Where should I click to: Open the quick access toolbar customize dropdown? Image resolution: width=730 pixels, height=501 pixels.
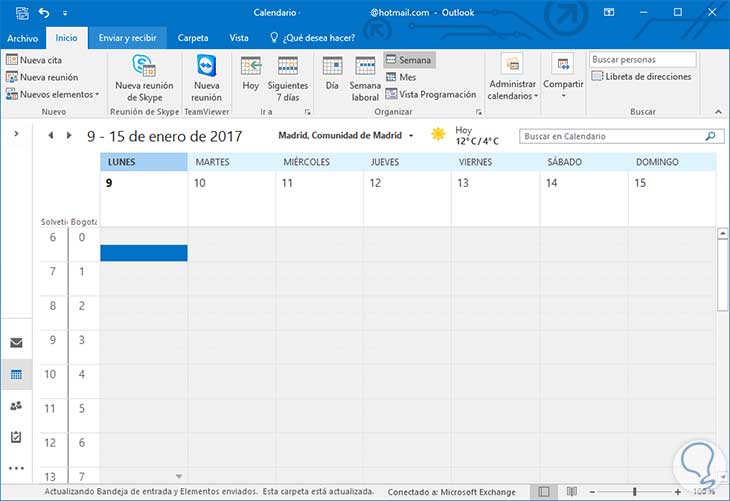coord(65,14)
